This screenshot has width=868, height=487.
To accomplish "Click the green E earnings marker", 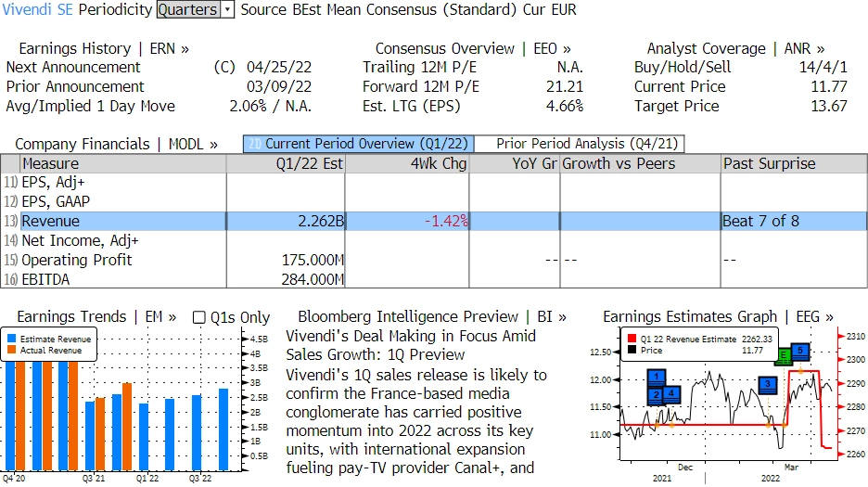I will (783, 356).
